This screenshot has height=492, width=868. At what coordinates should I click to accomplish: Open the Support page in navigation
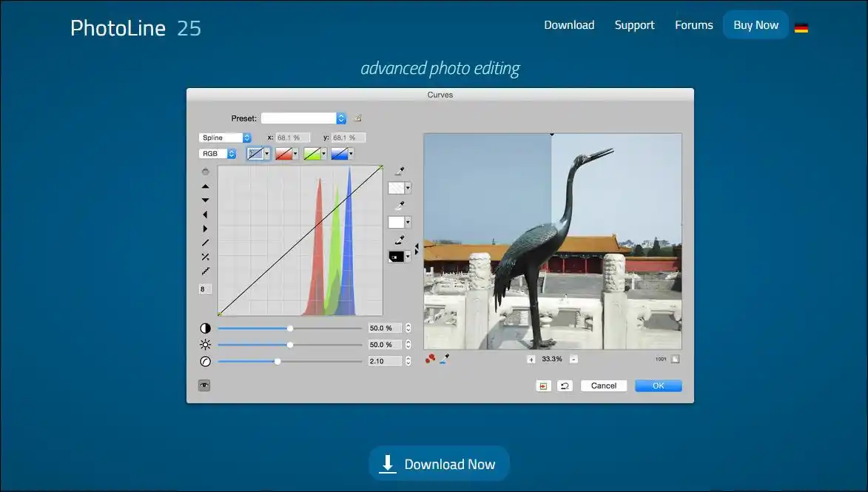(634, 25)
